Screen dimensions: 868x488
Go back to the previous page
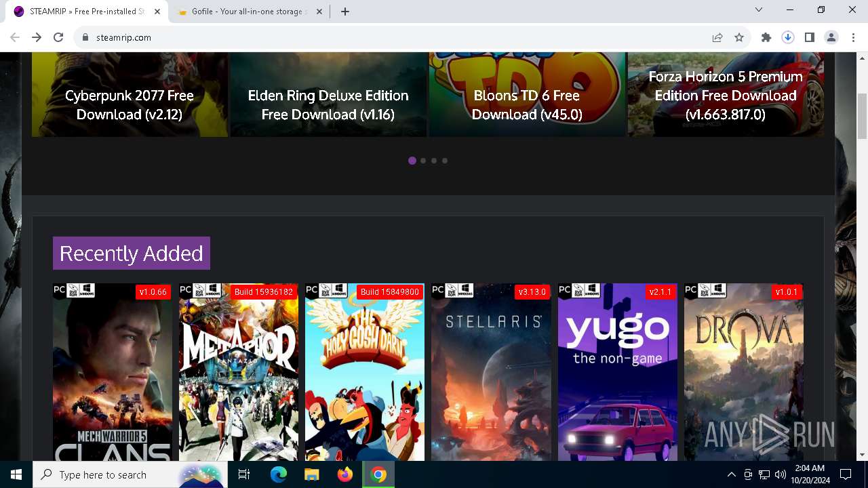point(15,37)
